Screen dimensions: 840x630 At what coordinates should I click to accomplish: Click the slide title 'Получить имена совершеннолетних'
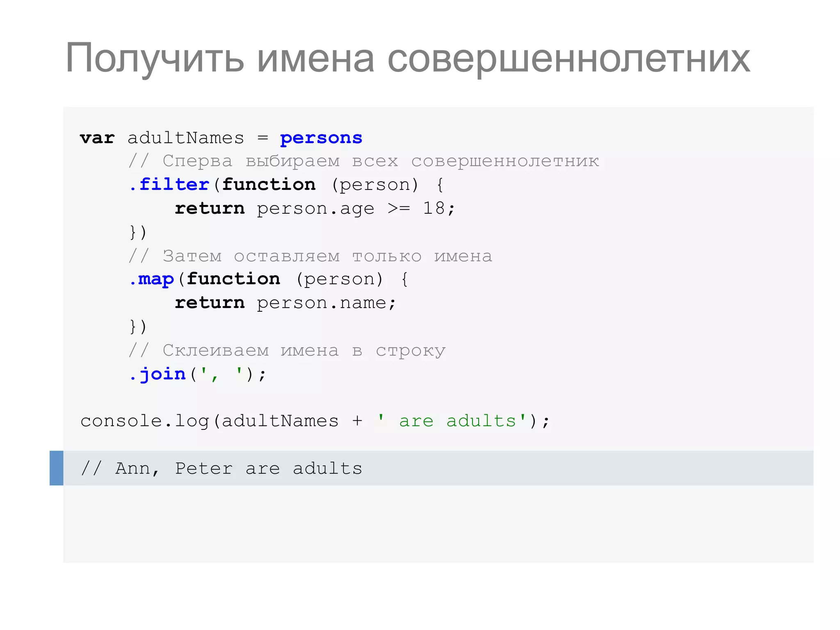pyautogui.click(x=408, y=58)
